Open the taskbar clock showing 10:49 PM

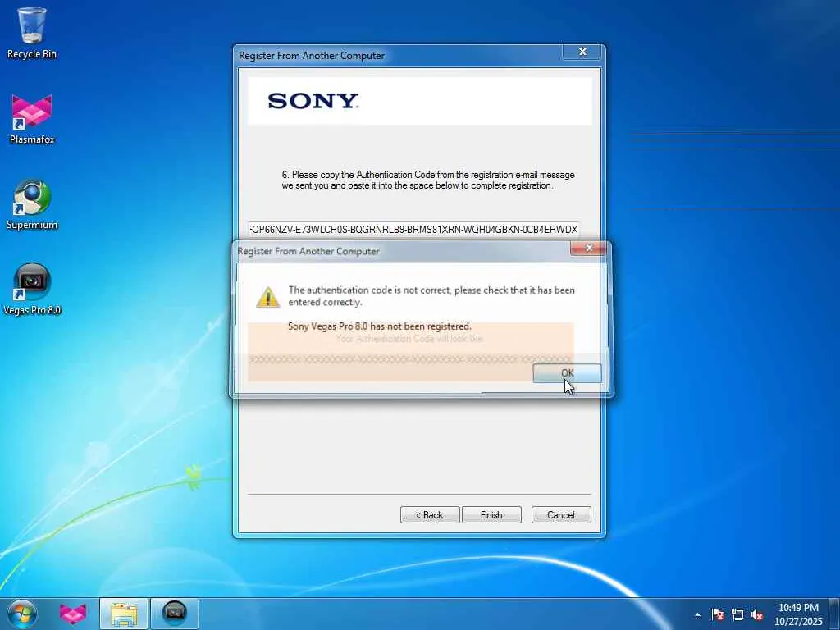click(798, 614)
